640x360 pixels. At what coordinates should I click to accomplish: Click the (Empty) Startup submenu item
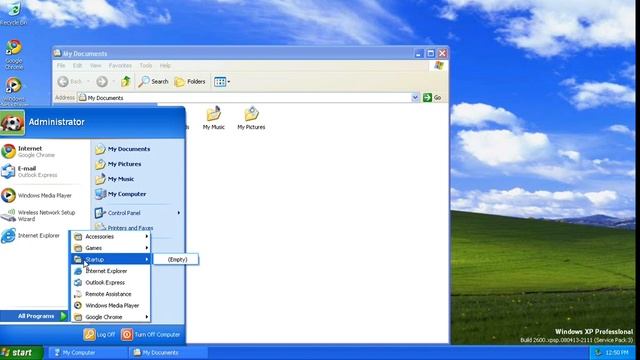tap(177, 260)
